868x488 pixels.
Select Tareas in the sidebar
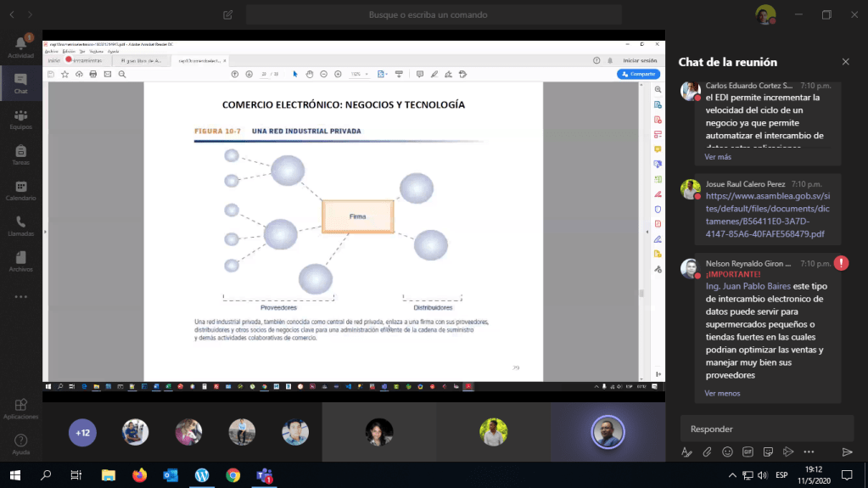[x=20, y=154]
